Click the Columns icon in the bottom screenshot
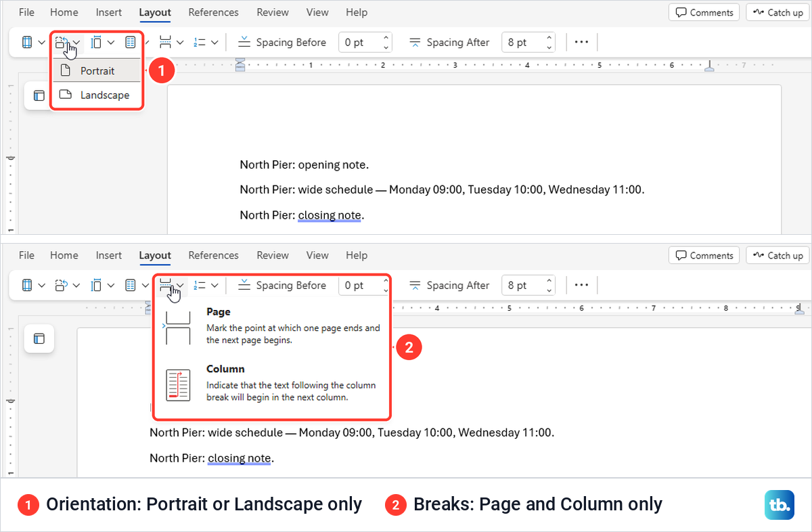This screenshot has width=812, height=532. click(x=131, y=285)
